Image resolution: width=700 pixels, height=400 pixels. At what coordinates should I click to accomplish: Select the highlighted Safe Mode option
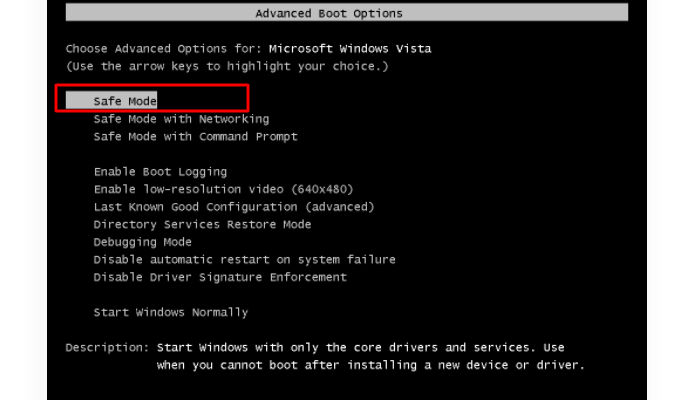tap(125, 101)
